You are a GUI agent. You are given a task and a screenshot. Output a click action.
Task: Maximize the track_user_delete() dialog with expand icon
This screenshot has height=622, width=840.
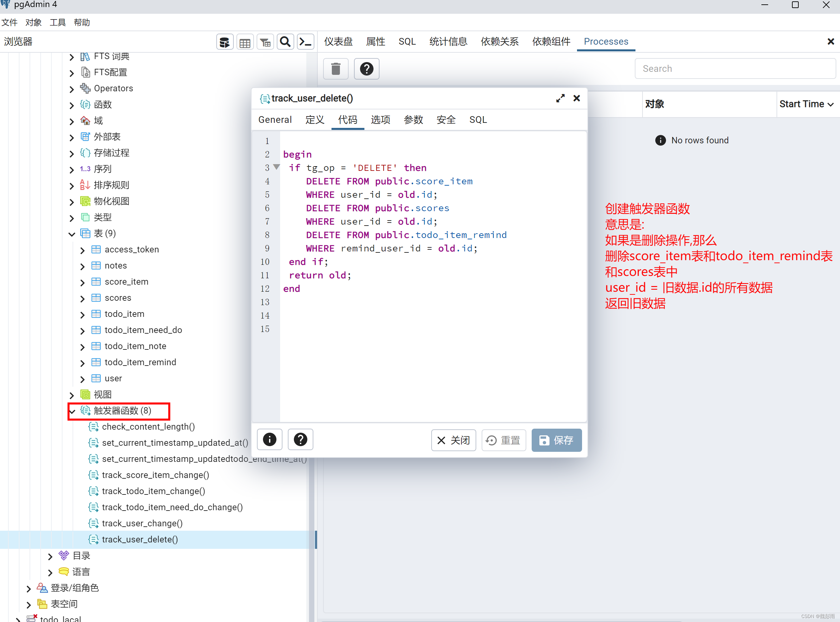[x=560, y=98]
